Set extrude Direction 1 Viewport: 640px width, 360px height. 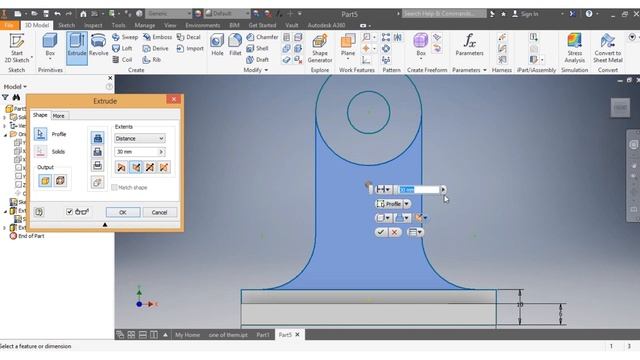[121, 167]
